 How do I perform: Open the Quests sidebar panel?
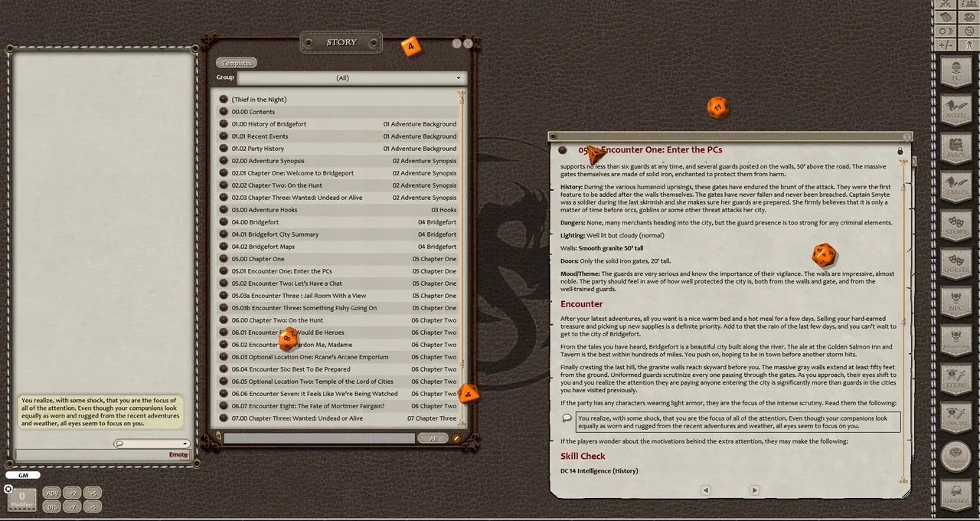click(955, 264)
